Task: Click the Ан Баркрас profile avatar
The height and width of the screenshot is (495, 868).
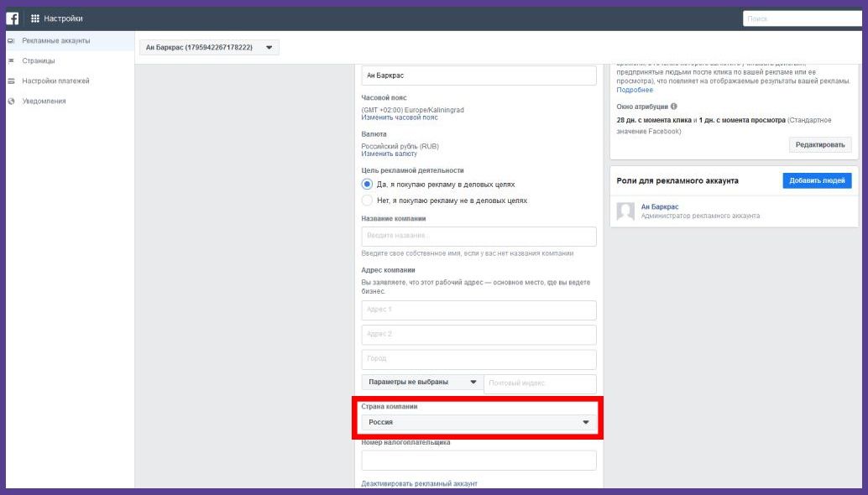Action: (625, 211)
